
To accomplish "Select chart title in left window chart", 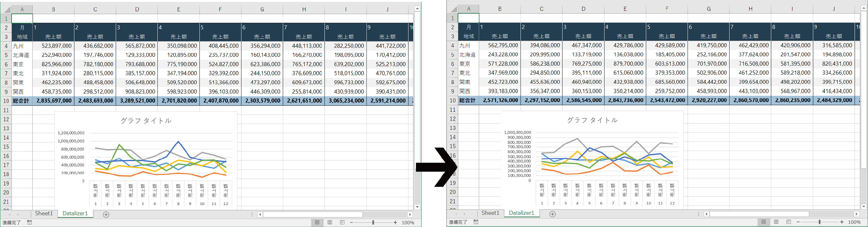I will pyautogui.click(x=146, y=121).
